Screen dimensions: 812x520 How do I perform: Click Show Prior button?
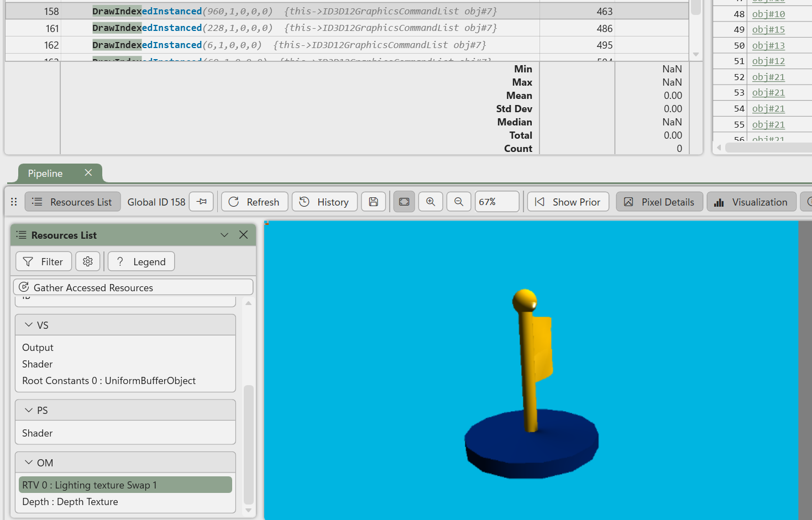tap(568, 202)
